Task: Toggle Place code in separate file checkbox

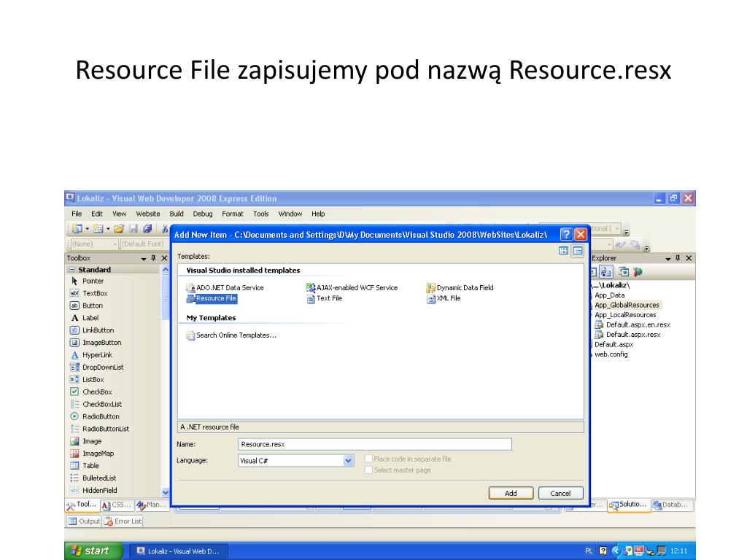Action: [x=368, y=459]
